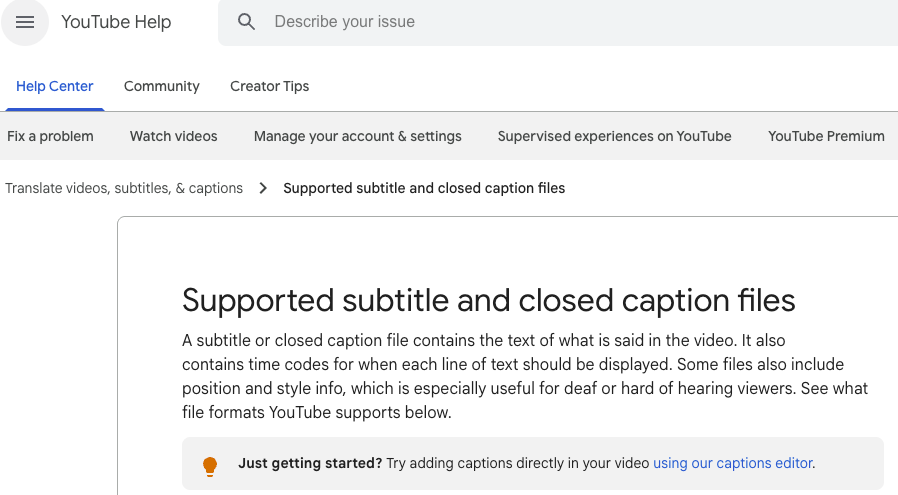Open the Community tab
Viewport: 898px width, 495px height.
(x=162, y=86)
